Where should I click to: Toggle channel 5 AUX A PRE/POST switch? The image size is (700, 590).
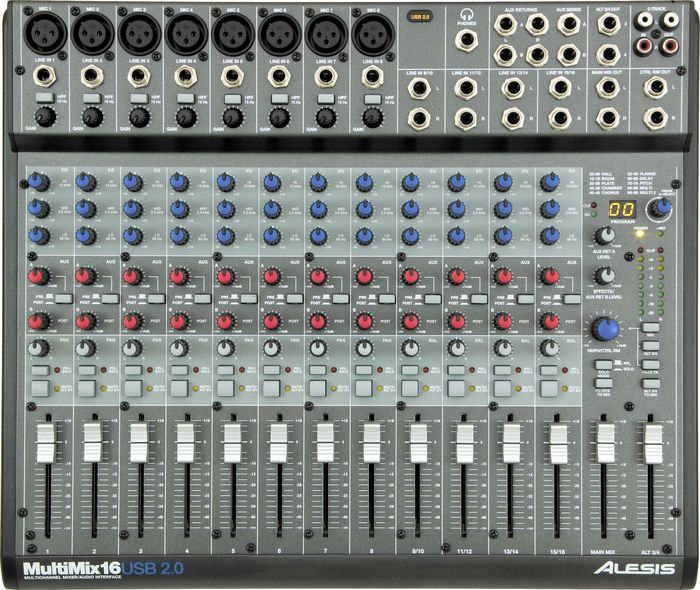[x=249, y=299]
